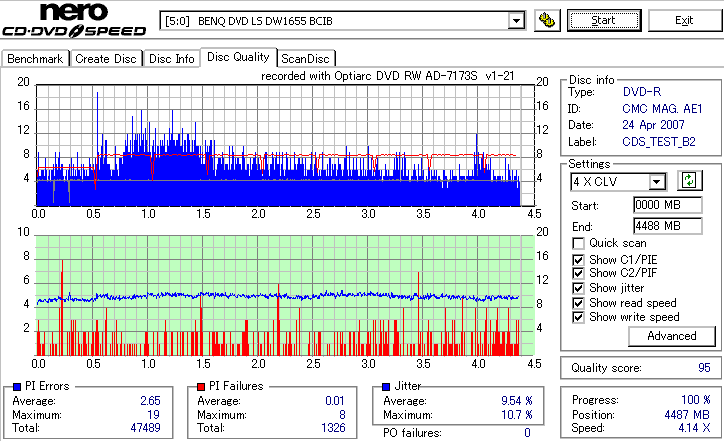Disable Show write speed checkbox
Viewport: 724px width, 441px height.
578,317
